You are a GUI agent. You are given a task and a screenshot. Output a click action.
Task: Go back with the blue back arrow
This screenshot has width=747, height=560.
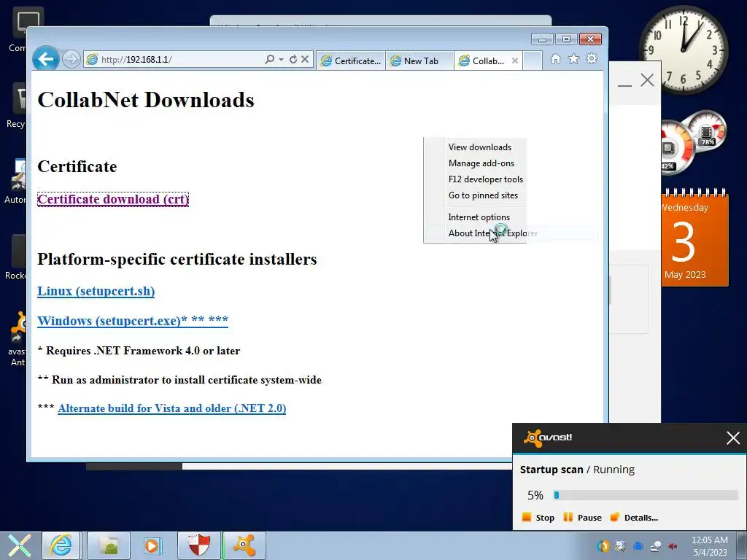pyautogui.click(x=46, y=60)
